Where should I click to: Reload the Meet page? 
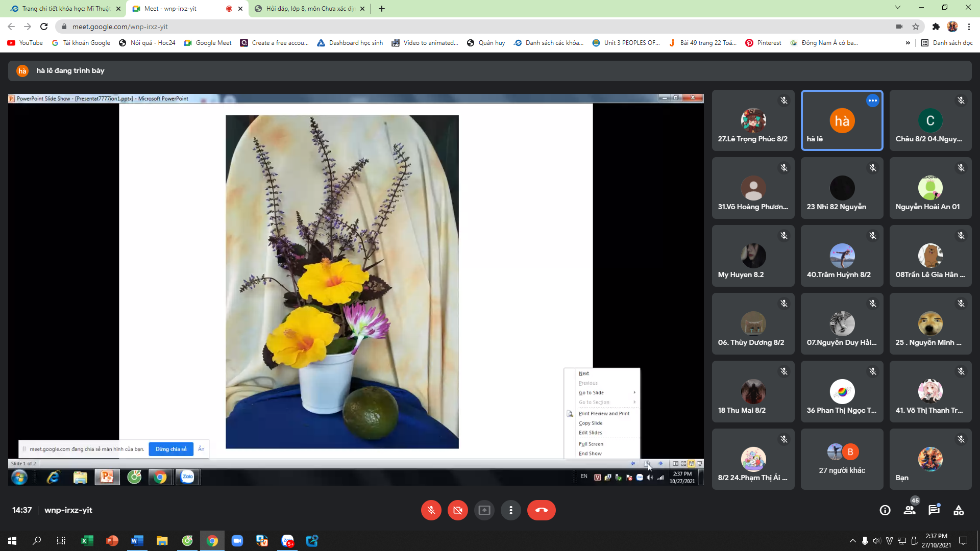[44, 27]
